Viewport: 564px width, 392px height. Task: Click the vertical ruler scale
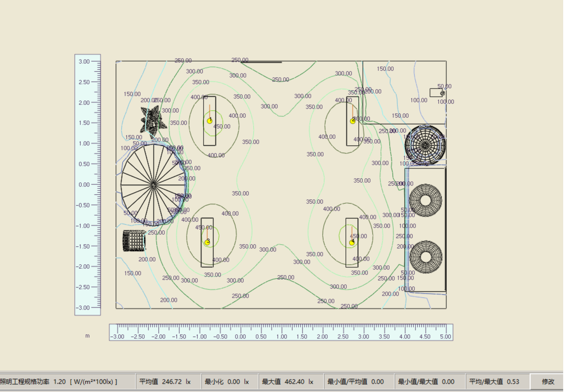88,185
